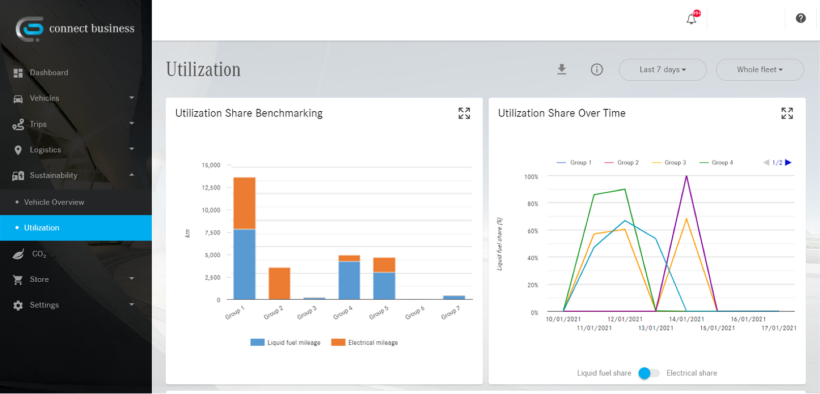
Task: Open the Dashboard menu item
Action: (x=76, y=72)
